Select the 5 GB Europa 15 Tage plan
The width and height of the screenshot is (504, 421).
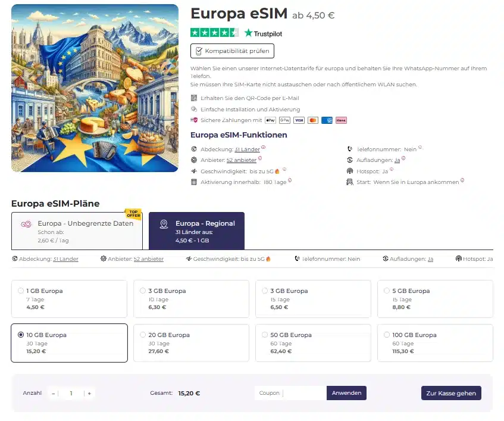pos(435,299)
